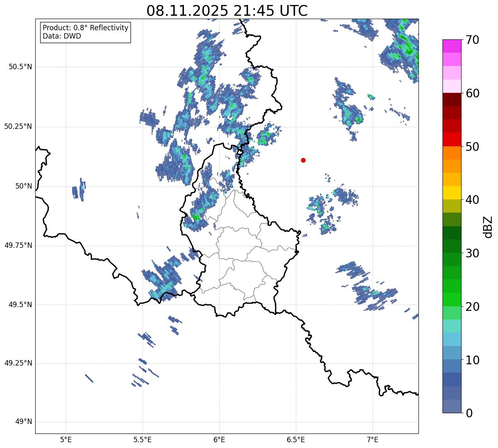The width and height of the screenshot is (498, 448).
Task: Click the bright green 20 dBZ colorbar segment
Action: [452, 299]
